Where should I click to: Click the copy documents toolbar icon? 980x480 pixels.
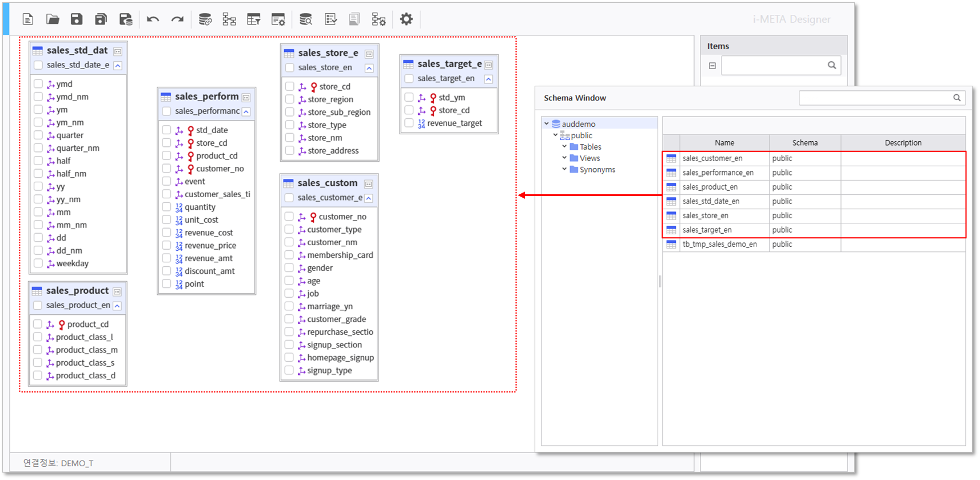(x=354, y=19)
